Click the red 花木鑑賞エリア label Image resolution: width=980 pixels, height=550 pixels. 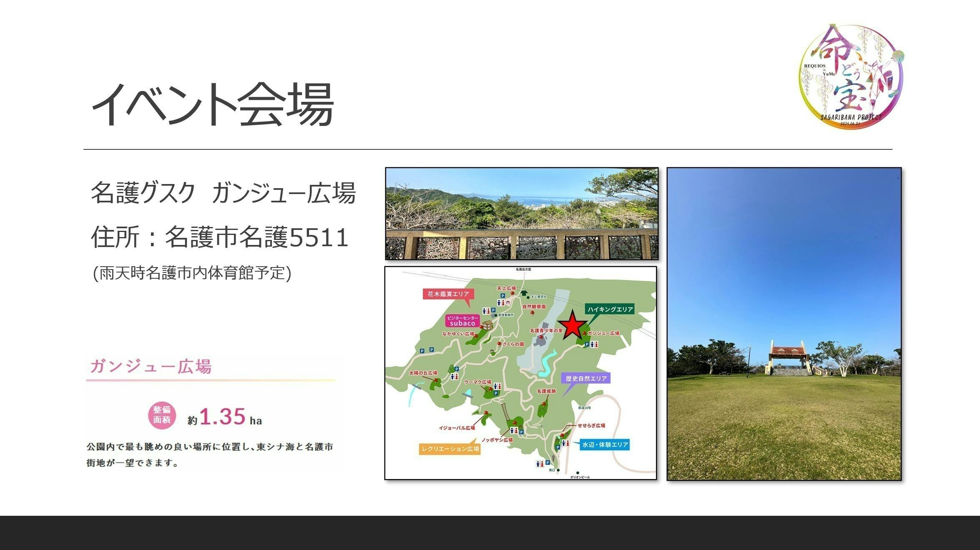tap(448, 294)
